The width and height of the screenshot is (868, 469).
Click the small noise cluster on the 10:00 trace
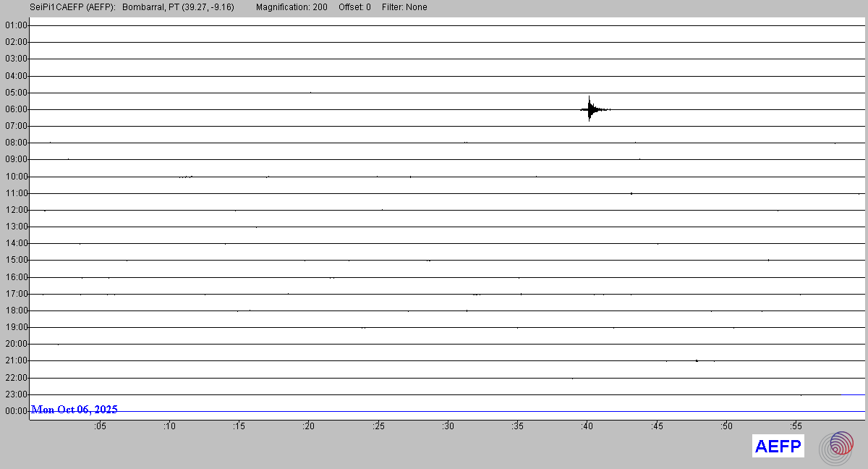tap(186, 177)
